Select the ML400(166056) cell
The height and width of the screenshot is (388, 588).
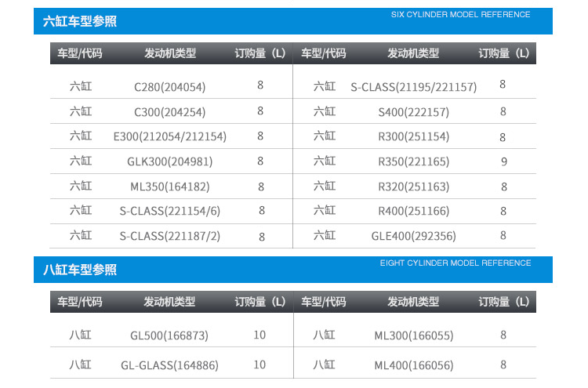tap(414, 365)
